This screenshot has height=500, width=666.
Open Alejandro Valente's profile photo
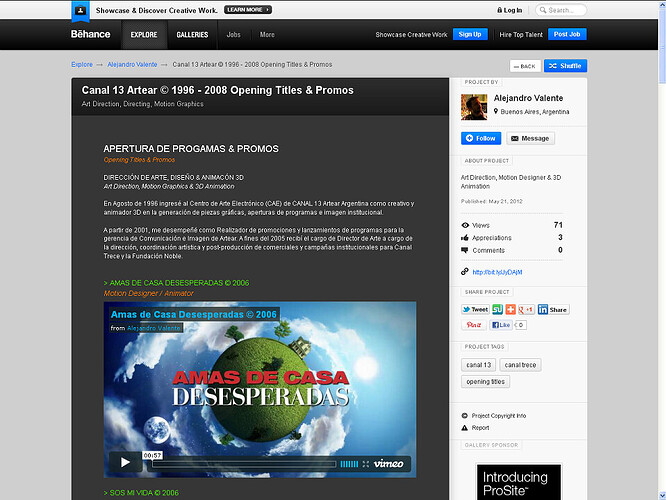click(x=474, y=107)
